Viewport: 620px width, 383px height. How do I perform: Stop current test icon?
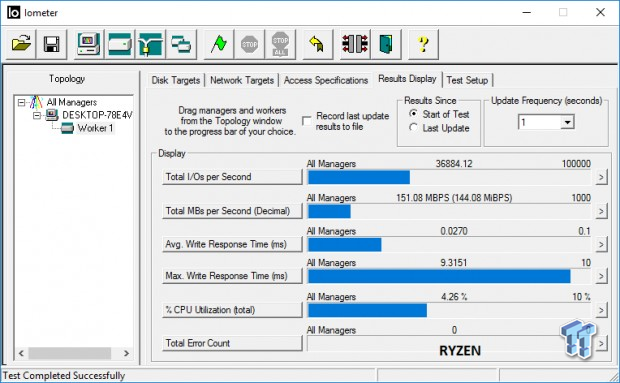[250, 44]
